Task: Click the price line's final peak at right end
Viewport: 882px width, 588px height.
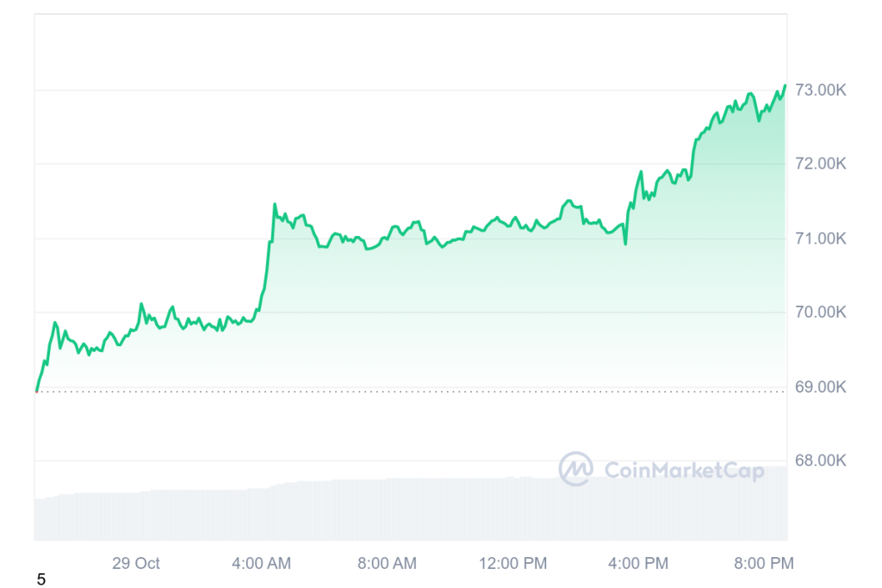Action: (785, 85)
